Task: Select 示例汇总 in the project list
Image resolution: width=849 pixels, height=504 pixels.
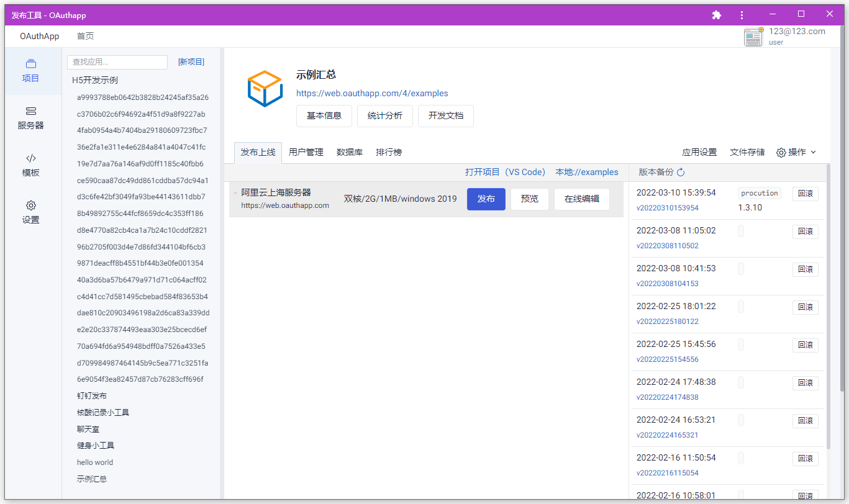Action: point(92,479)
